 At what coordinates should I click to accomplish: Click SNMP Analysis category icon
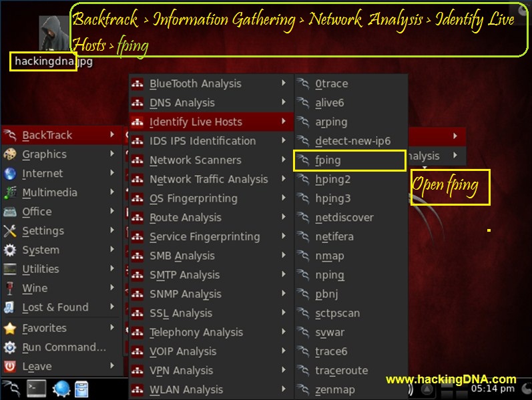(138, 294)
